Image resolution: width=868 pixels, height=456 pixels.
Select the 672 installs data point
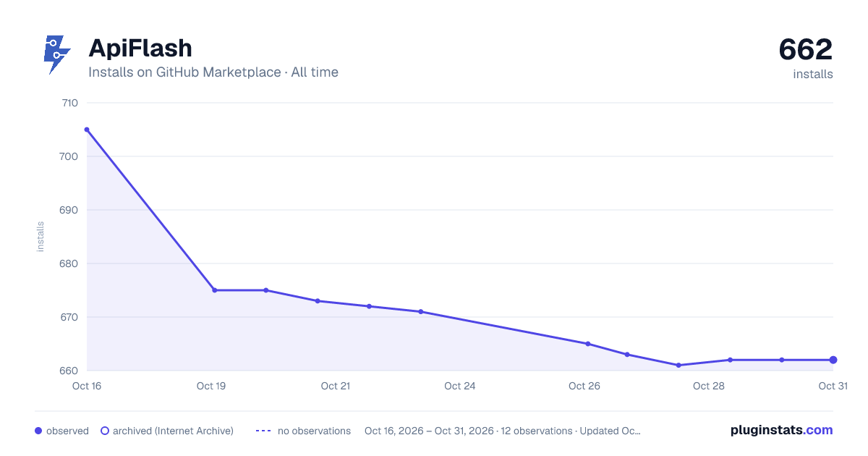tap(369, 306)
